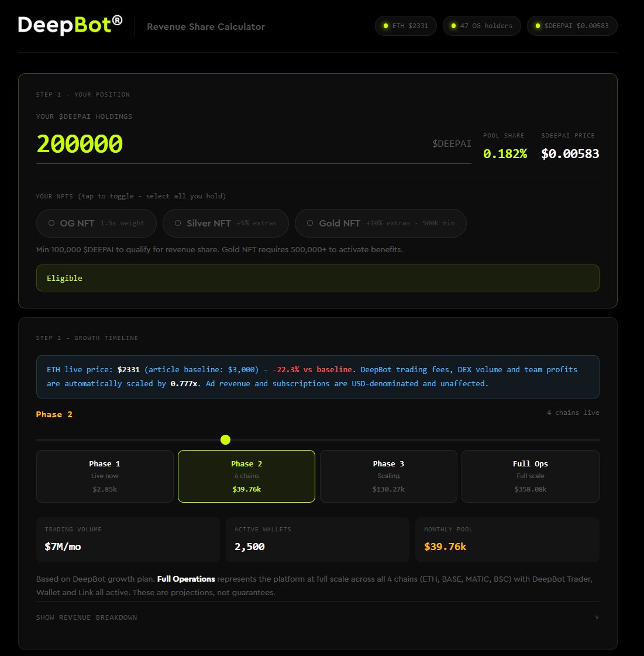Click the '4 chains live' label
The width and height of the screenshot is (644, 656).
tap(573, 413)
